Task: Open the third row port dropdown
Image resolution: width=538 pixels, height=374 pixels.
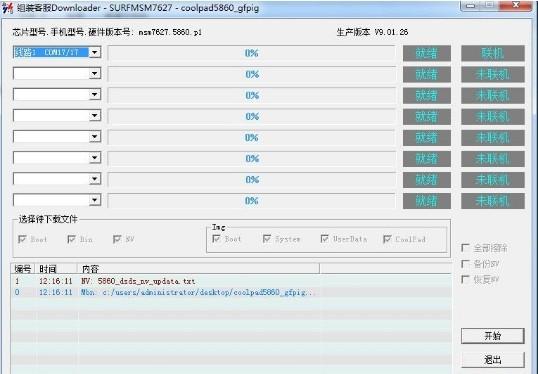Action: click(95, 95)
